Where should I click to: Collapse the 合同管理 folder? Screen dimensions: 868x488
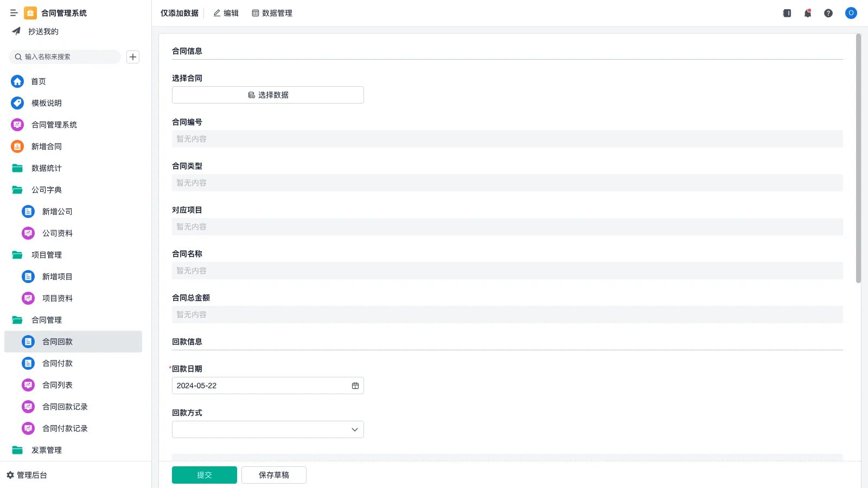[17, 320]
